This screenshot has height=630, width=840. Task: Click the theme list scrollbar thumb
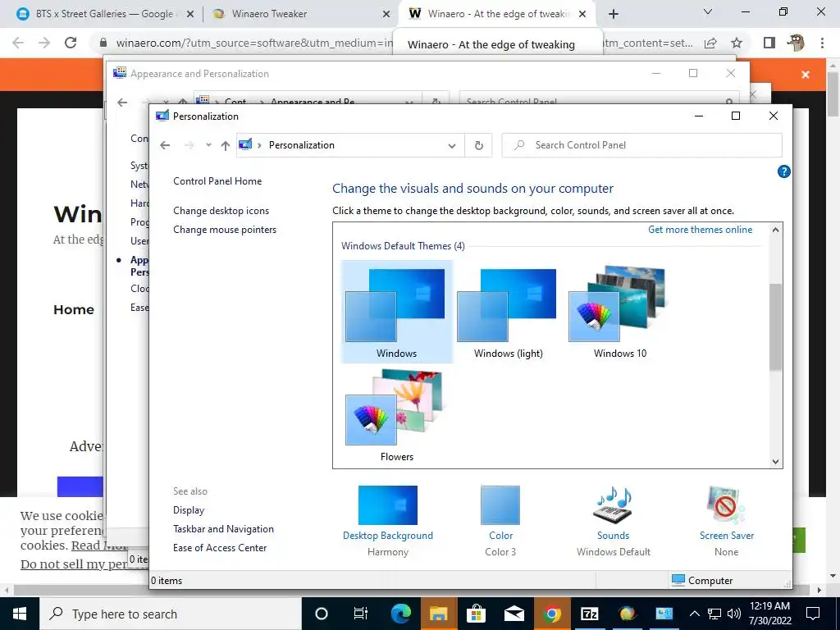pyautogui.click(x=775, y=326)
